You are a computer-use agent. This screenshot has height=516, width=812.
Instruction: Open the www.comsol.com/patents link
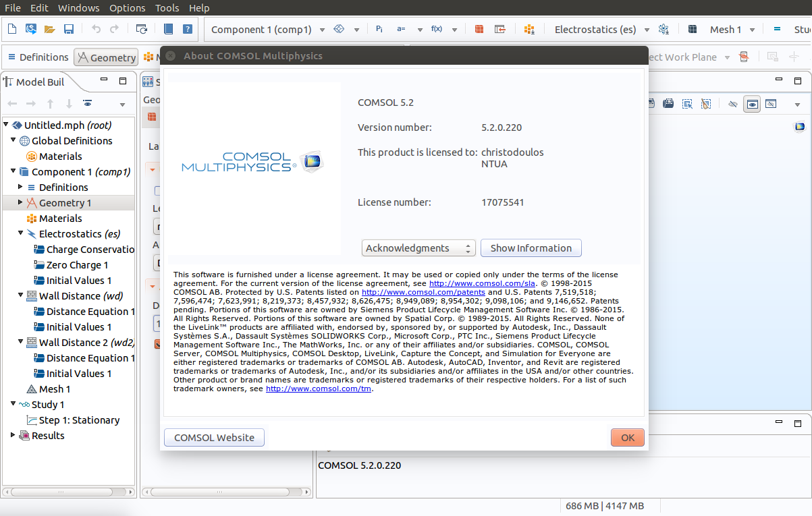[423, 292]
